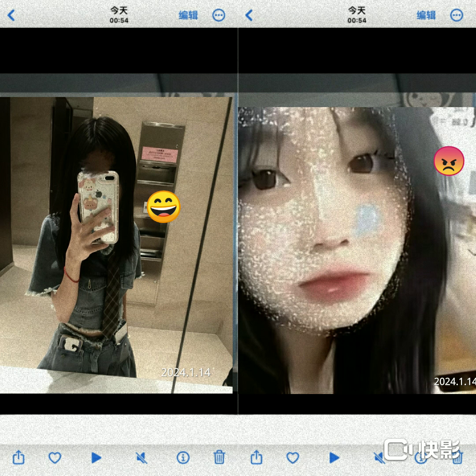Favorite the mirror selfie with the heart icon

coord(55,457)
